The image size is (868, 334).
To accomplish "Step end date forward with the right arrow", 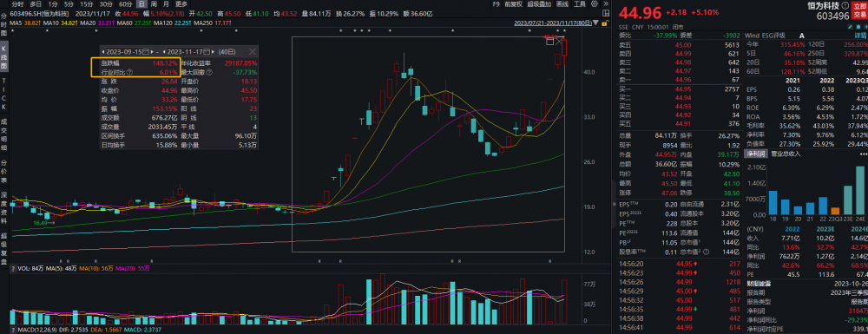I will (213, 51).
